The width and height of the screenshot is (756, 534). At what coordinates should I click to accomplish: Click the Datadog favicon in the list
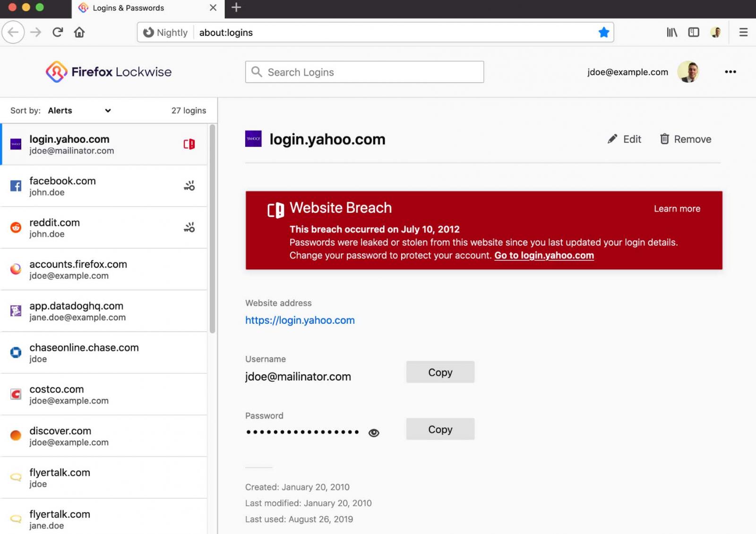[x=16, y=310]
